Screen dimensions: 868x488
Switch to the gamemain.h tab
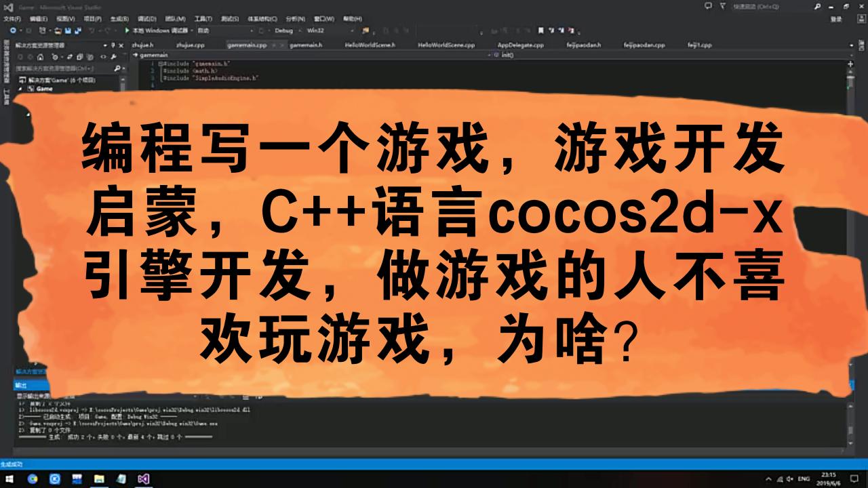coord(306,45)
